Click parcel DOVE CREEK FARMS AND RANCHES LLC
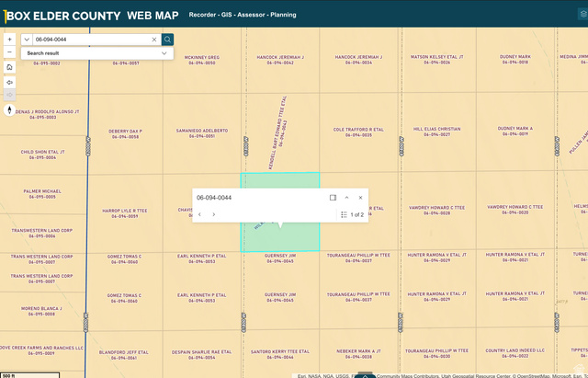Screen dimensions: 588x378 (41, 350)
